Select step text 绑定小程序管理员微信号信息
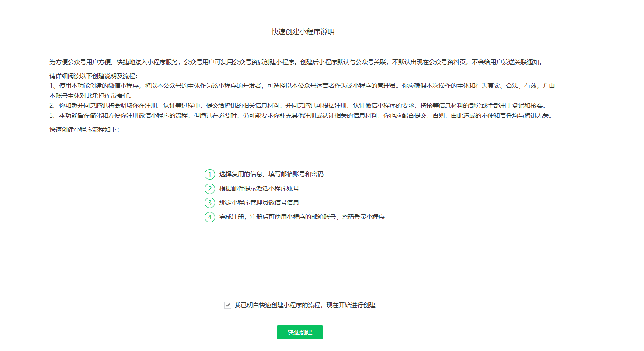Screen dimensions: 644x351 [x=259, y=202]
